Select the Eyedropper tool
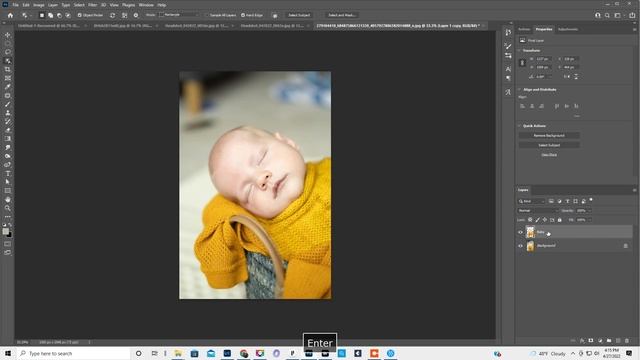Viewport: 640px width, 360px height. pos(8,87)
